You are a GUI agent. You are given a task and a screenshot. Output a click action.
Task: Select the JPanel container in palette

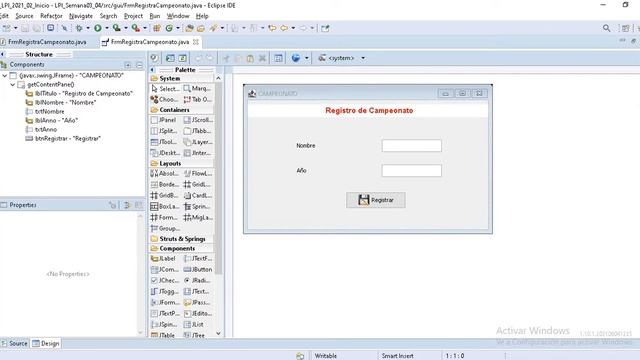coord(163,120)
